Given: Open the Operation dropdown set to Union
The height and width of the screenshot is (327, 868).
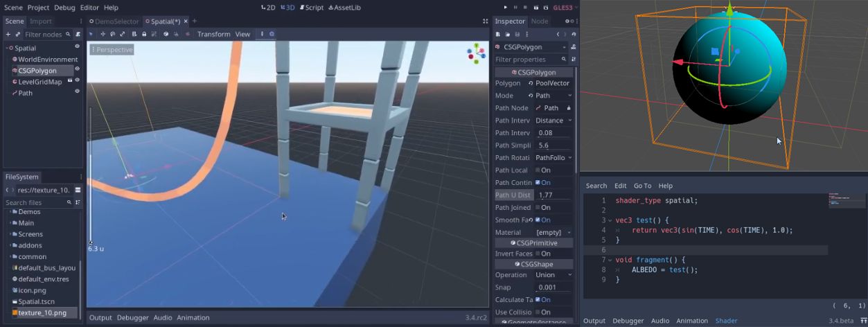Looking at the screenshot, I should pos(553,275).
